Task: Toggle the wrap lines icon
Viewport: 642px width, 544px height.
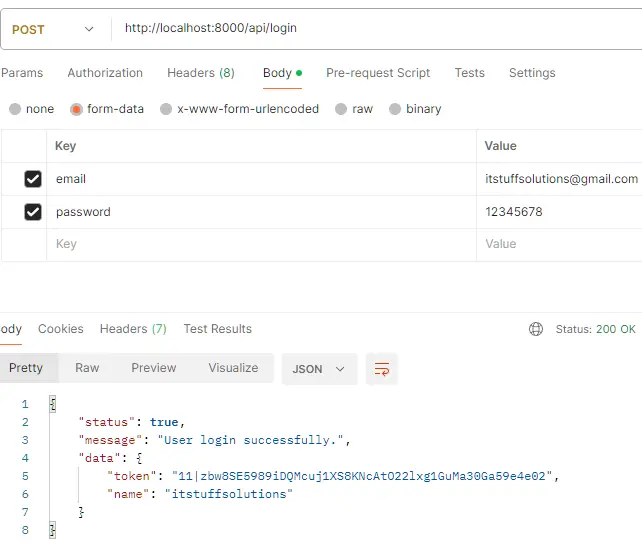Action: 382,369
